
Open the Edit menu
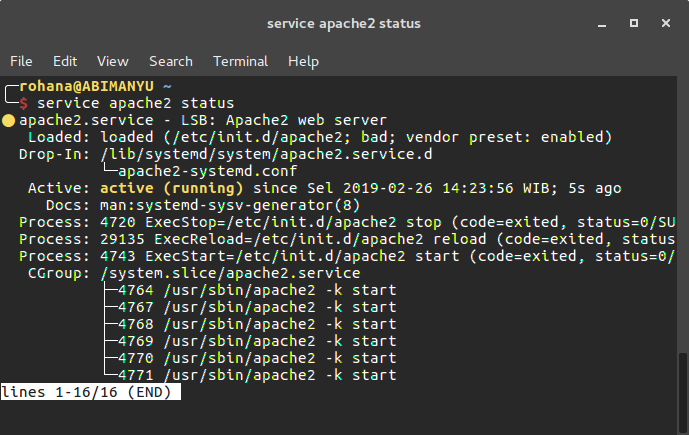pos(65,62)
